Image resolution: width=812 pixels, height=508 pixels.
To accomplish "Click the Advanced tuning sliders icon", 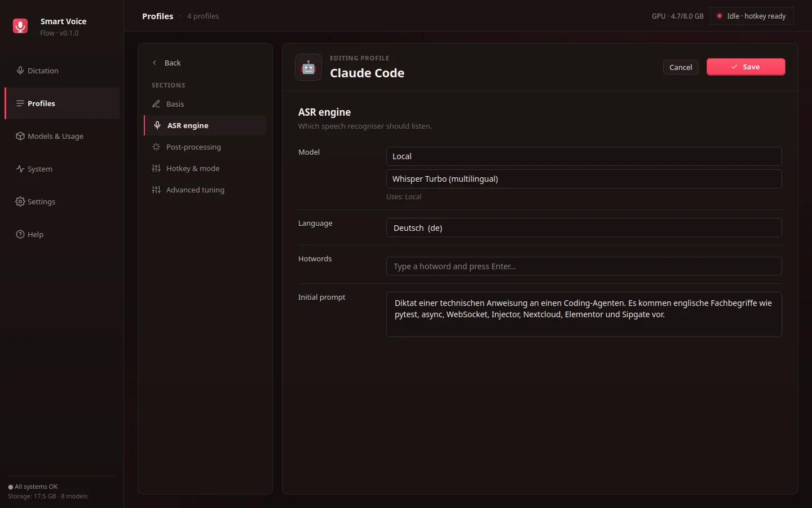I will click(156, 190).
